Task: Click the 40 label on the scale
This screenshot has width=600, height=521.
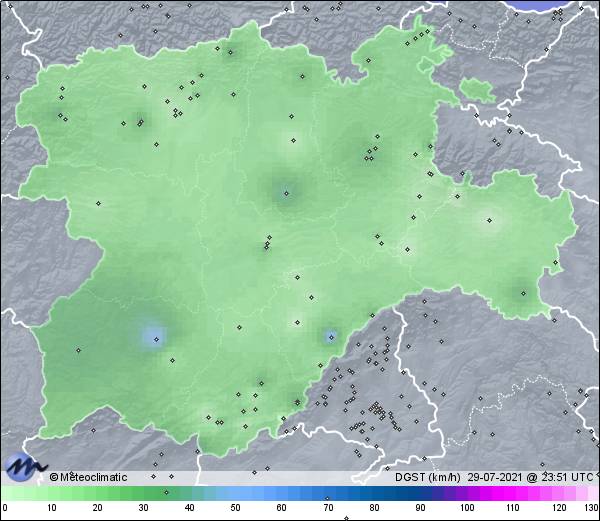Action: coord(189,508)
